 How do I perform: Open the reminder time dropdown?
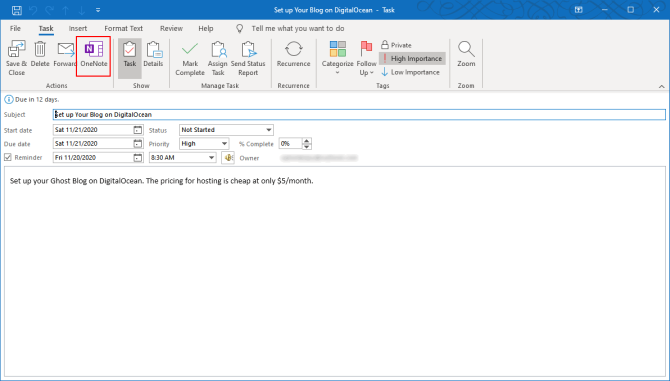pyautogui.click(x=211, y=158)
